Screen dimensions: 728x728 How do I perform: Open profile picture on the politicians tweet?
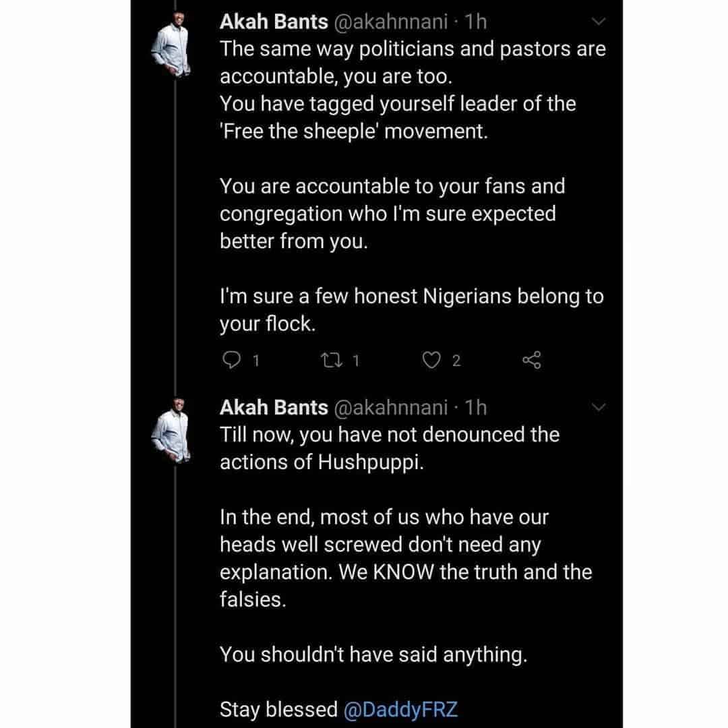tap(171, 49)
